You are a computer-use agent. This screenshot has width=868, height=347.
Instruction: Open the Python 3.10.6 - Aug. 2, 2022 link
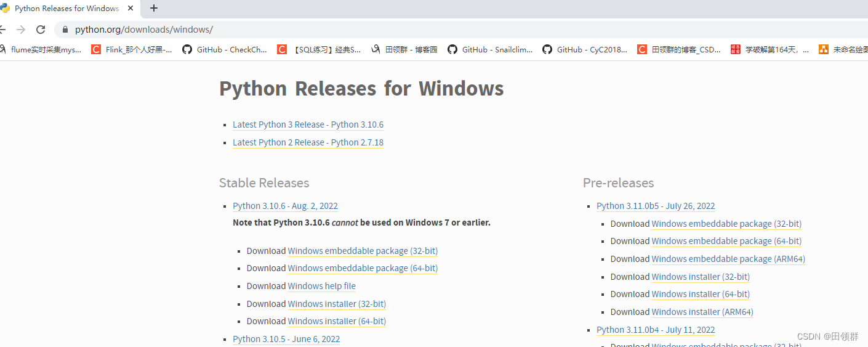click(285, 206)
